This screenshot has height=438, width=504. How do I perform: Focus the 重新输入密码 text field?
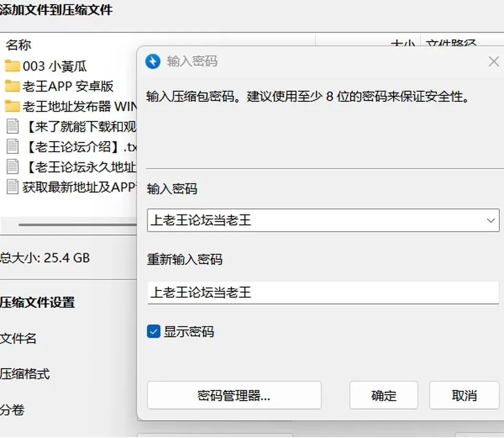click(x=323, y=293)
